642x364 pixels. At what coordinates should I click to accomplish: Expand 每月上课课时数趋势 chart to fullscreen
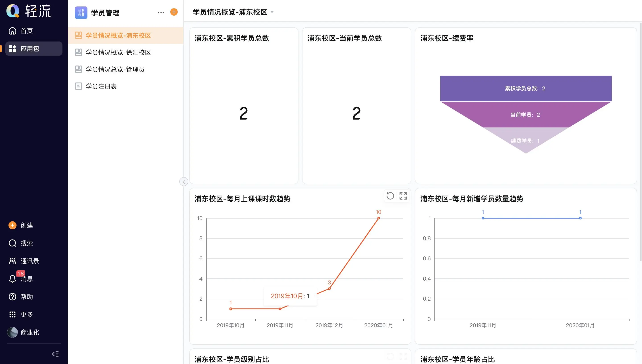click(403, 196)
